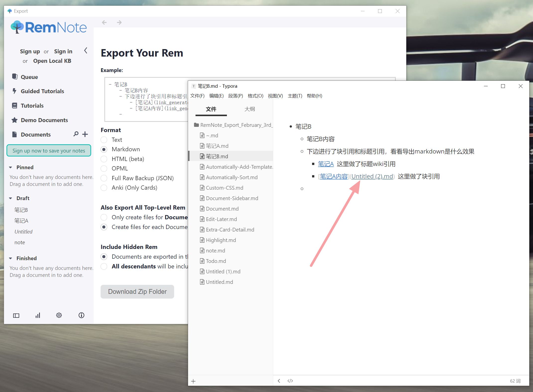533x392 pixels.
Task: Click the Download Zip Folder button
Action: pyautogui.click(x=137, y=292)
